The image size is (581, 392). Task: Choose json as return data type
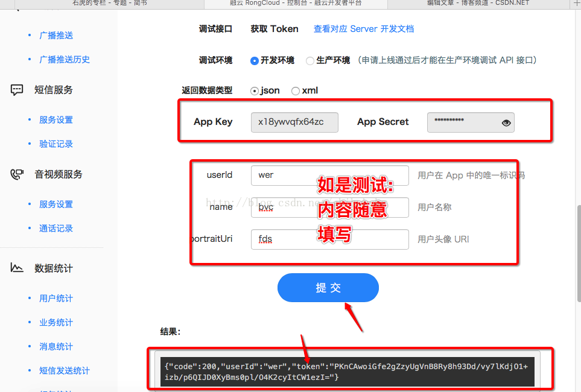[254, 91]
